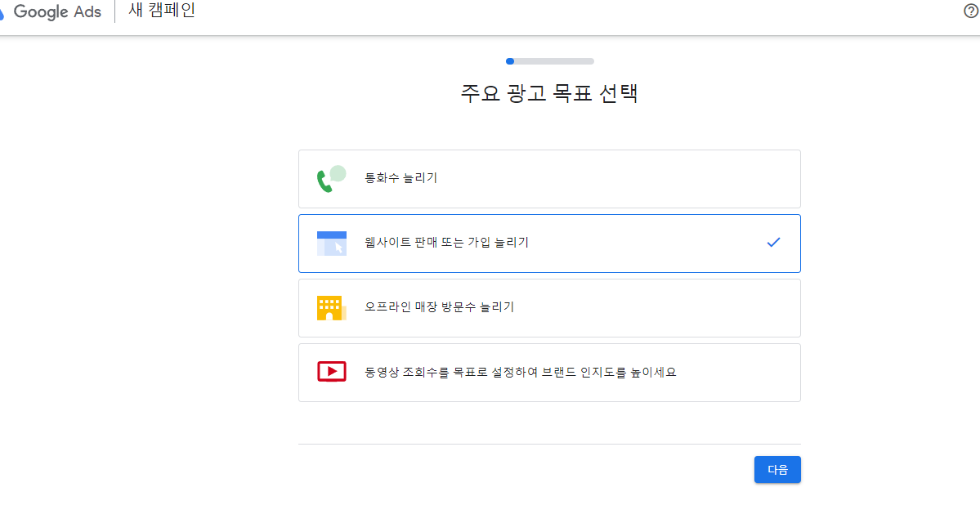The image size is (980, 523).
Task: Select the 통화수 늘리기 goal option
Action: [549, 179]
